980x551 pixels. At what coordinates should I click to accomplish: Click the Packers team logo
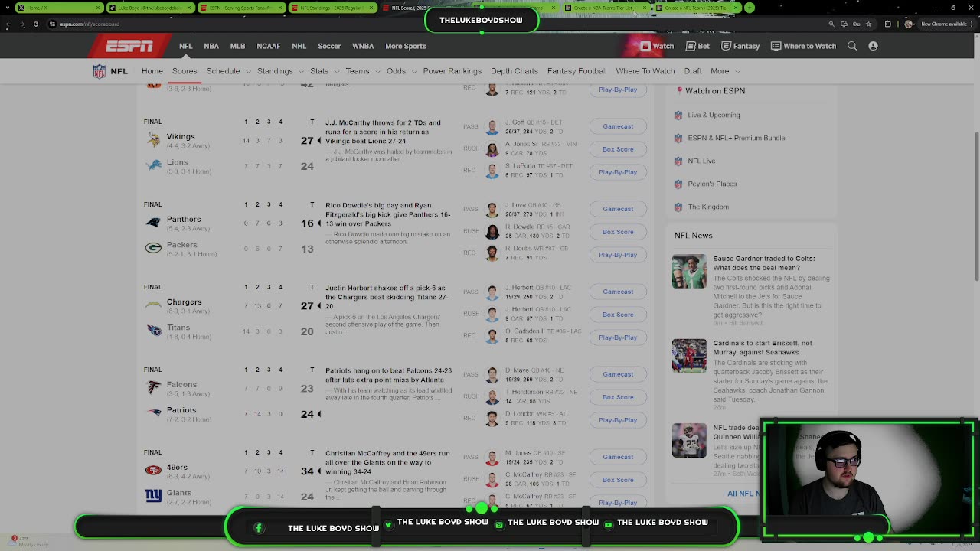[x=154, y=248]
